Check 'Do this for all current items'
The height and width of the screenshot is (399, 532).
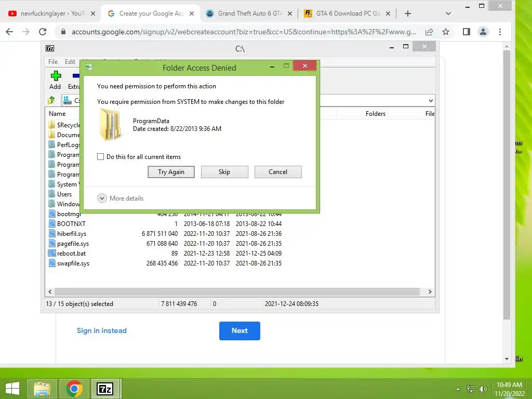[x=100, y=157]
